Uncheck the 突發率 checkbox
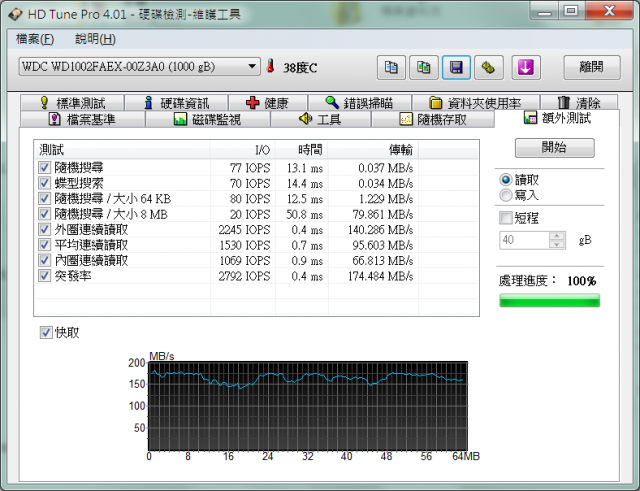 pos(44,276)
